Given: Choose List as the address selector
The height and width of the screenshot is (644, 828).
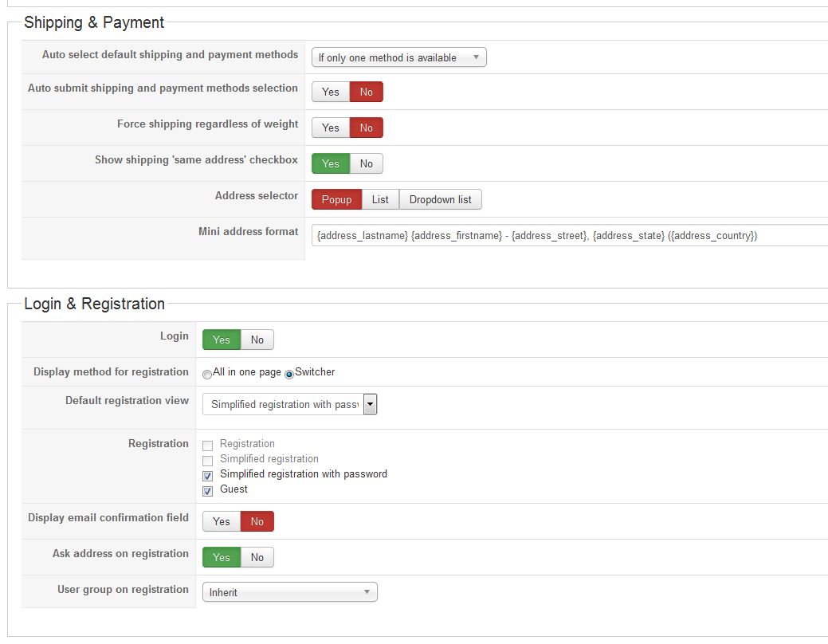Looking at the screenshot, I should (x=380, y=199).
